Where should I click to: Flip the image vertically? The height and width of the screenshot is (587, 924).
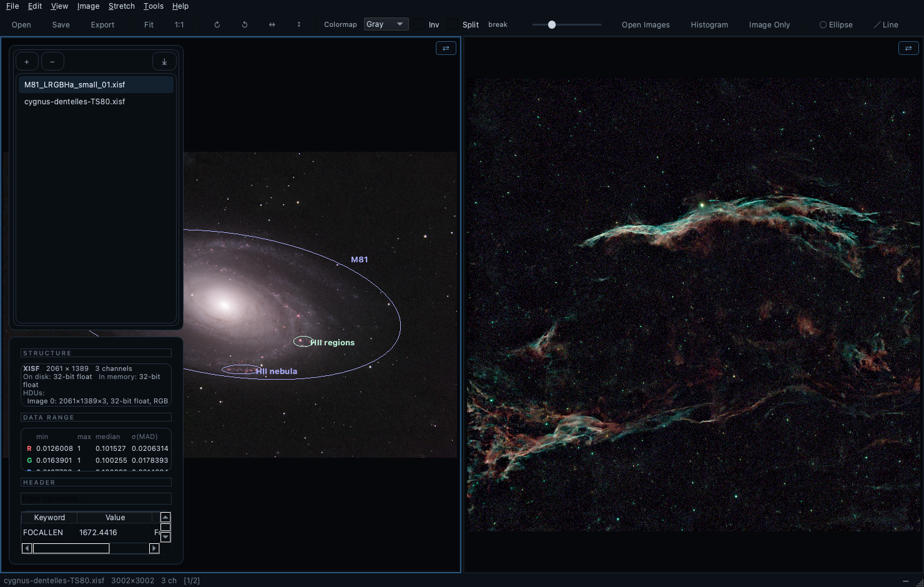click(x=299, y=25)
